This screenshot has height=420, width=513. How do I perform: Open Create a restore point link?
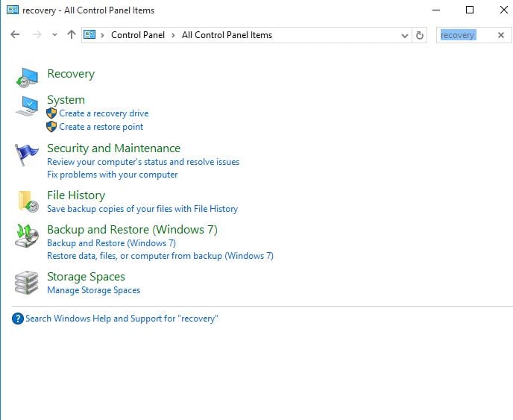pos(101,127)
